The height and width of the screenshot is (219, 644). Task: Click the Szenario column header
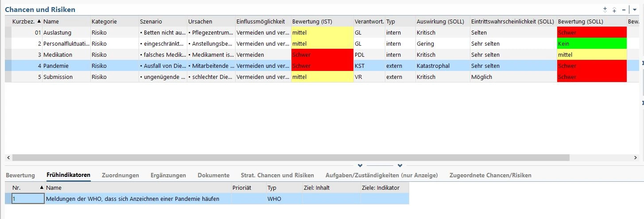[162, 21]
